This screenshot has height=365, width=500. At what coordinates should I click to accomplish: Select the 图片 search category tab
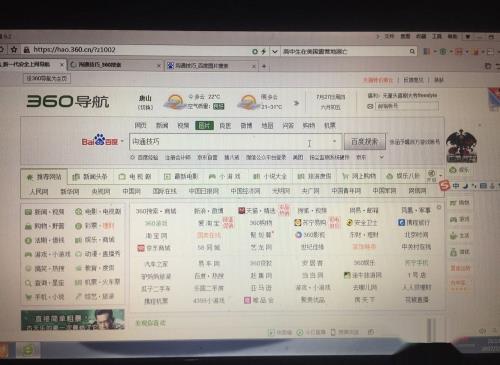[x=204, y=125]
